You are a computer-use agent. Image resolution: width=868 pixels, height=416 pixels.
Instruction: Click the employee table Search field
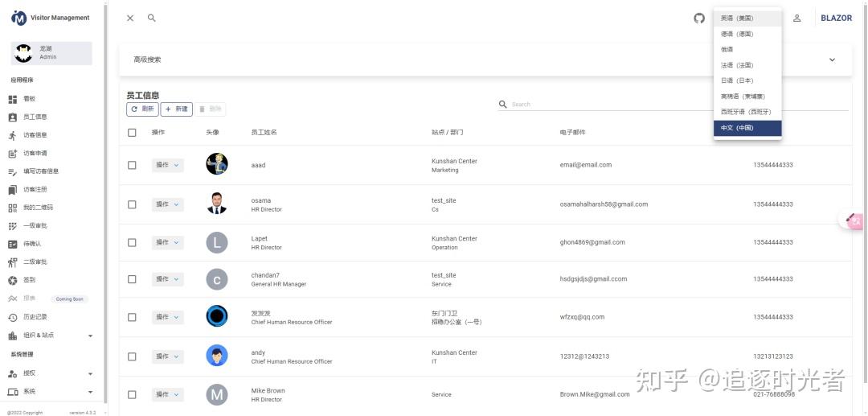coord(679,104)
